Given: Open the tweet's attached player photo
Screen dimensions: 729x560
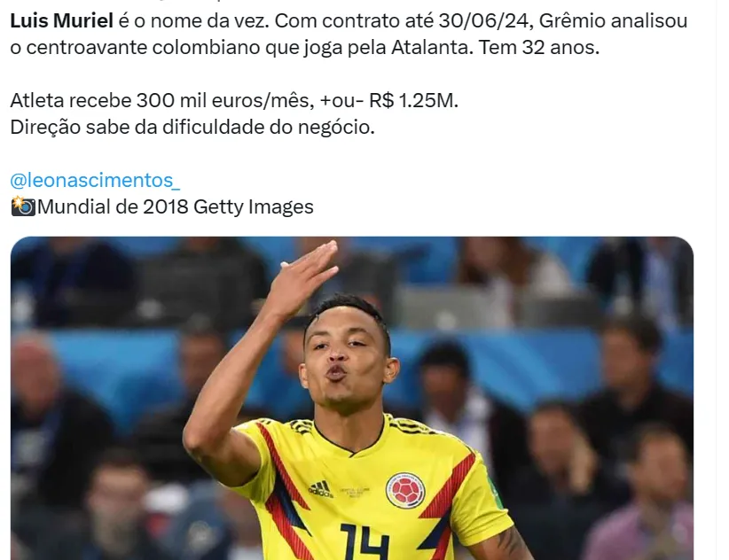Looking at the screenshot, I should click(x=352, y=399).
